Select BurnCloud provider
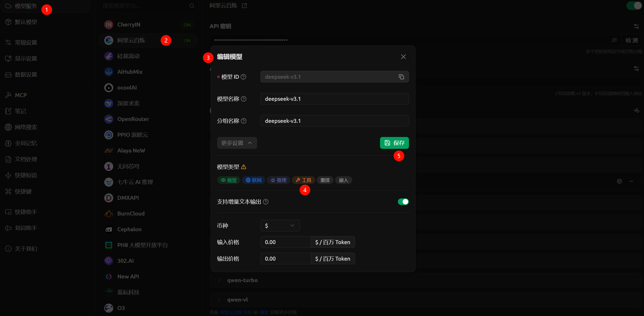The height and width of the screenshot is (316, 644). coord(148,214)
